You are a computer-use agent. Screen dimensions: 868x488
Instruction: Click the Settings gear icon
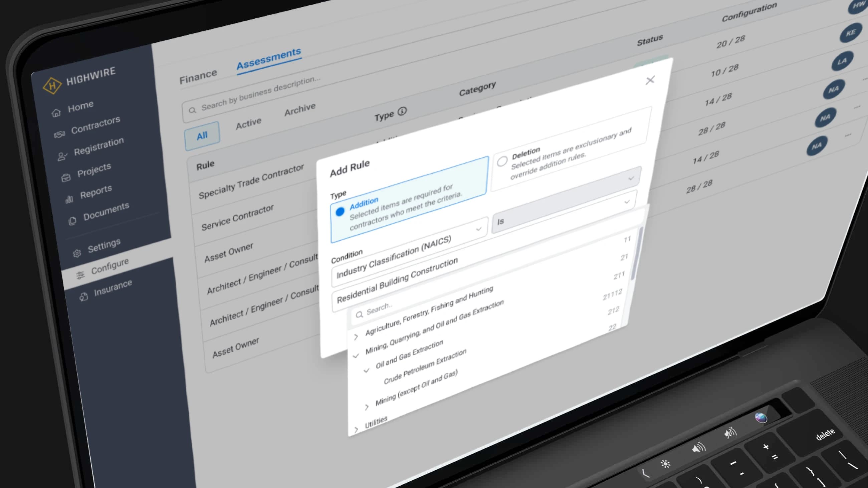pos(77,253)
